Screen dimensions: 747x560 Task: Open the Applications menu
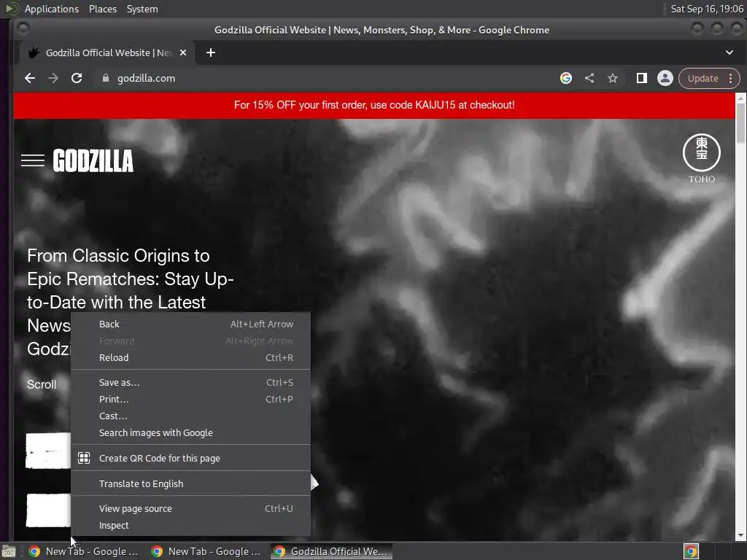pyautogui.click(x=52, y=9)
